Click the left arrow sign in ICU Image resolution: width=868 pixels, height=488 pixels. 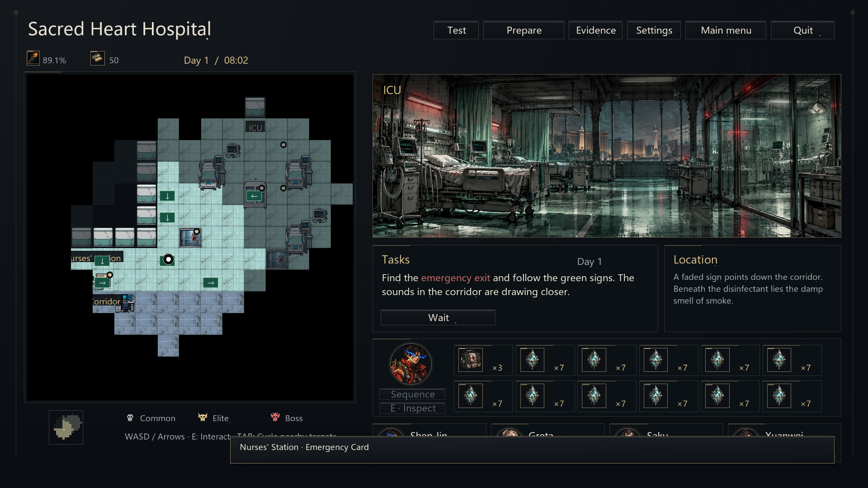pos(254,196)
